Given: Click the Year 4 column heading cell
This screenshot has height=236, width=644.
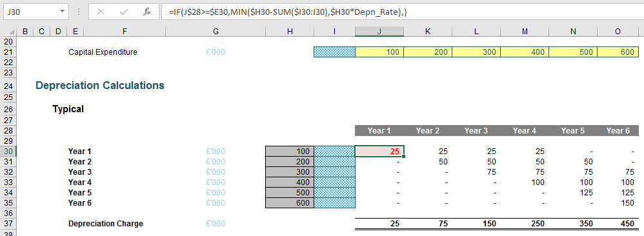Looking at the screenshot, I should 525,130.
